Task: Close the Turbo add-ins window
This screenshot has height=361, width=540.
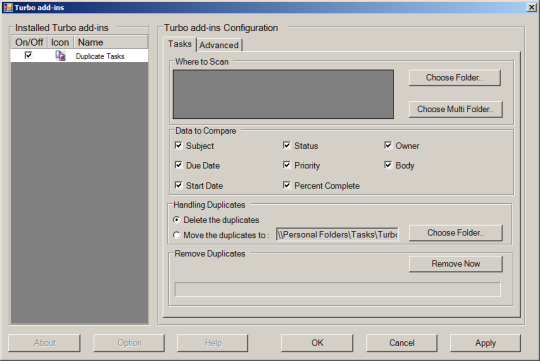Action: point(531,7)
